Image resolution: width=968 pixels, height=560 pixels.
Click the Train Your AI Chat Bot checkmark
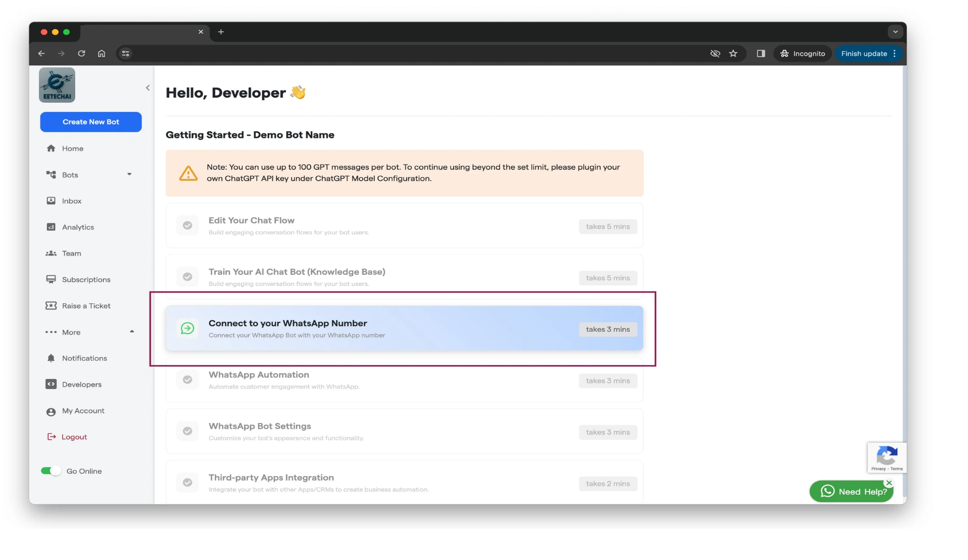[188, 277]
